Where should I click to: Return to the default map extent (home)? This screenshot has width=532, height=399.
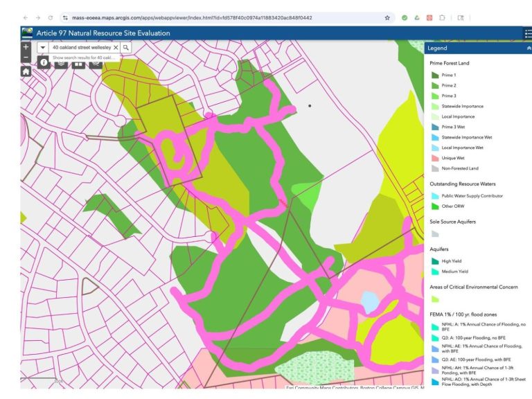[x=26, y=71]
